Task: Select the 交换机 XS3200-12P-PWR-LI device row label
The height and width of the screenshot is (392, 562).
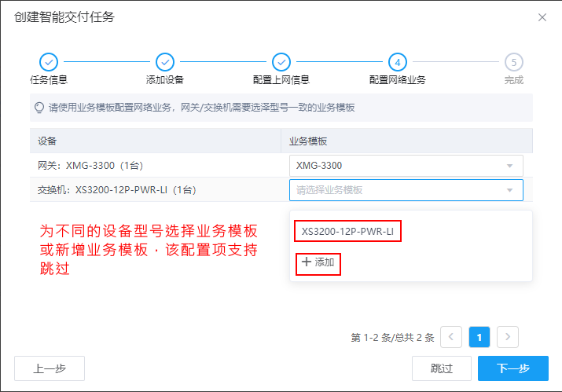Action: pyautogui.click(x=116, y=190)
